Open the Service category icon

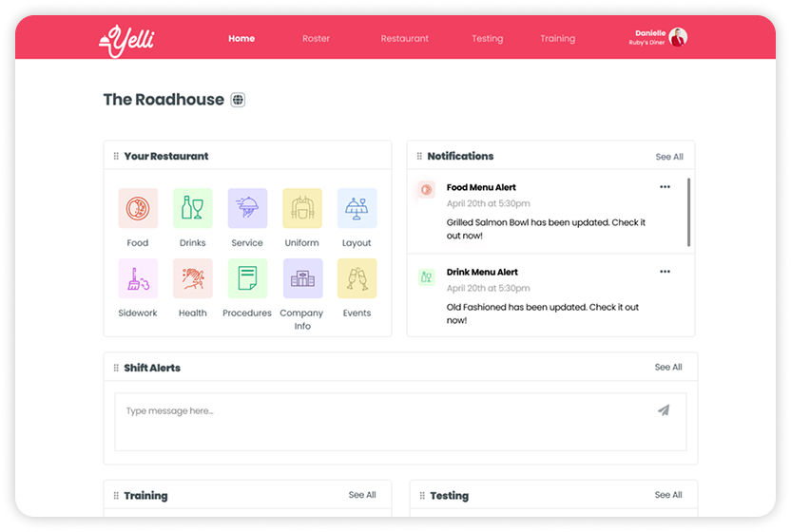click(247, 208)
